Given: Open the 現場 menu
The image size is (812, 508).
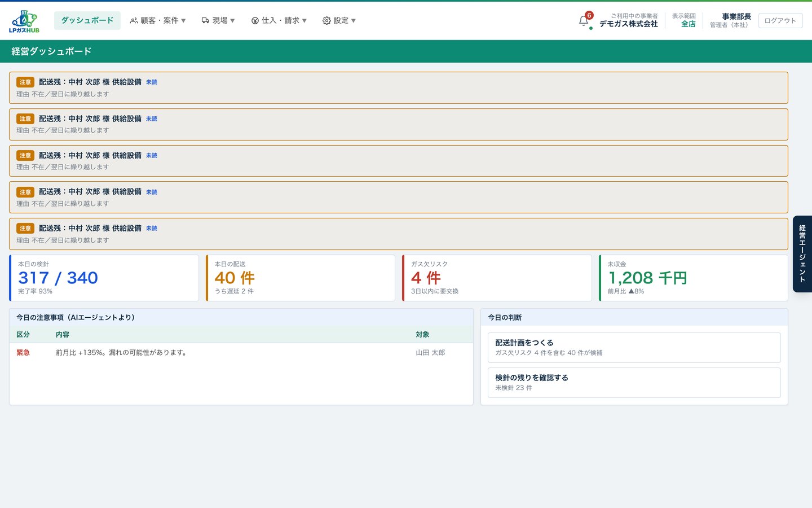Looking at the screenshot, I should 218,20.
